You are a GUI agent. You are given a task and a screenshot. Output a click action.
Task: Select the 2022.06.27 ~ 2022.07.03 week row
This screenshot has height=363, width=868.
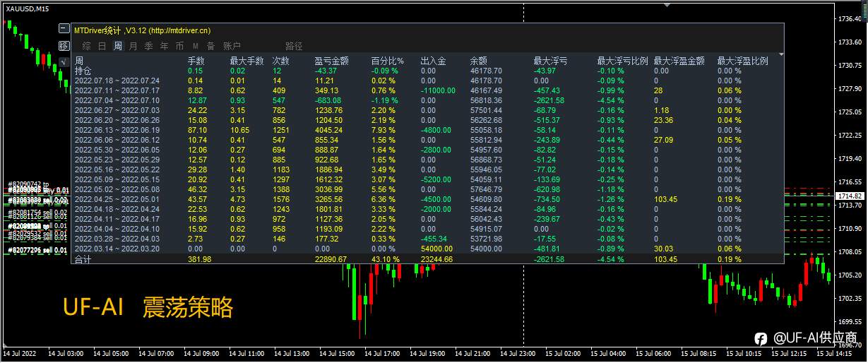click(117, 111)
